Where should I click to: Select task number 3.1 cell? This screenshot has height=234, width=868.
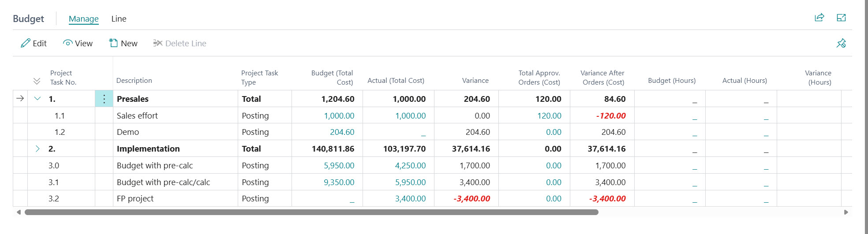click(x=61, y=182)
